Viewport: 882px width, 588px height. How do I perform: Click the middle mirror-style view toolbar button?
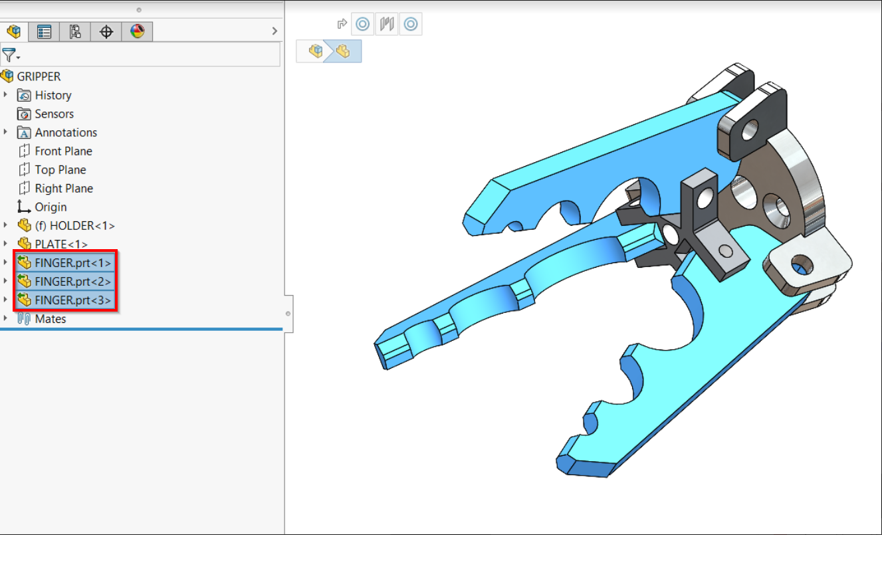pyautogui.click(x=387, y=25)
